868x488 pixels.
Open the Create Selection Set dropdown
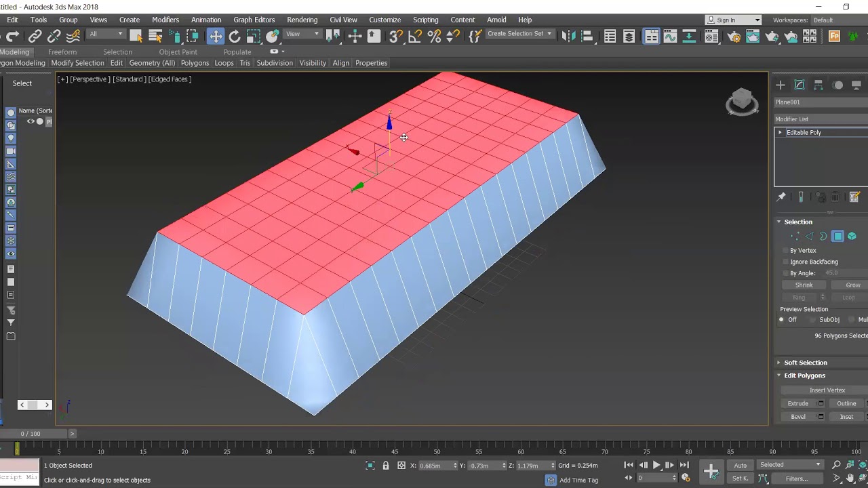519,34
